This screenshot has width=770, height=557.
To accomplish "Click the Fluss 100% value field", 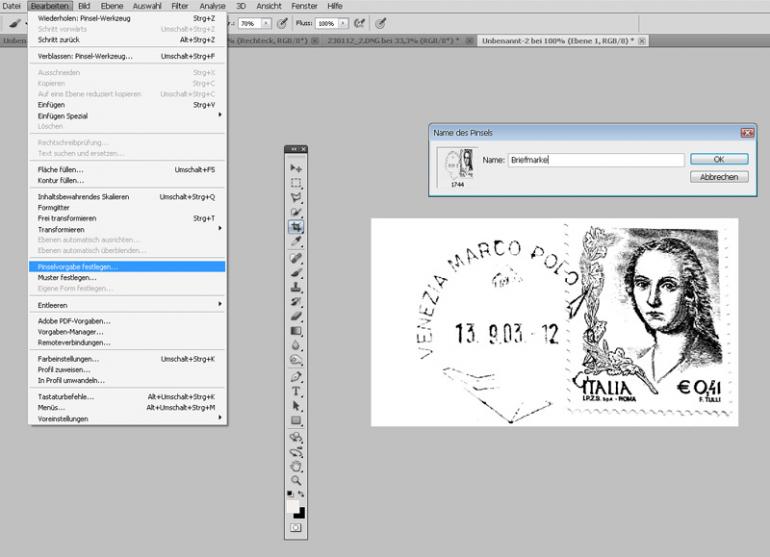I will pos(327,23).
